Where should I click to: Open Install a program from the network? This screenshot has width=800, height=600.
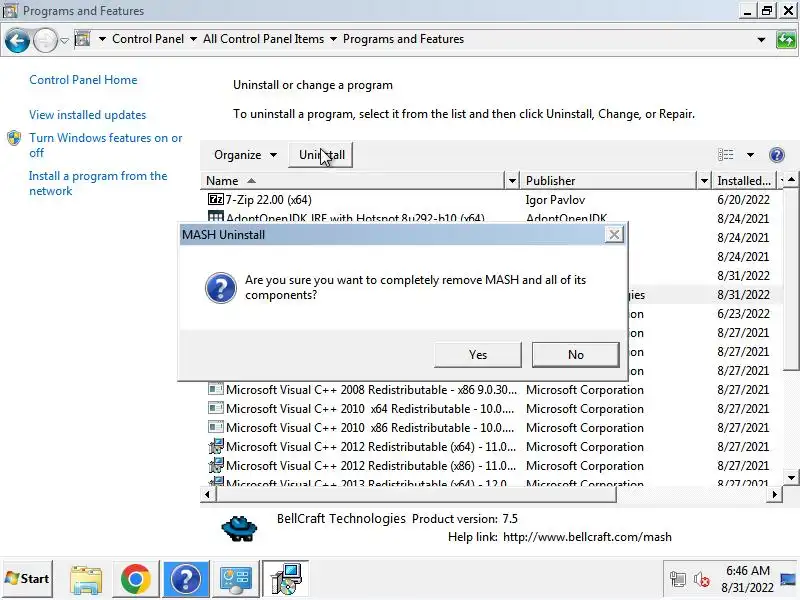pyautogui.click(x=98, y=183)
